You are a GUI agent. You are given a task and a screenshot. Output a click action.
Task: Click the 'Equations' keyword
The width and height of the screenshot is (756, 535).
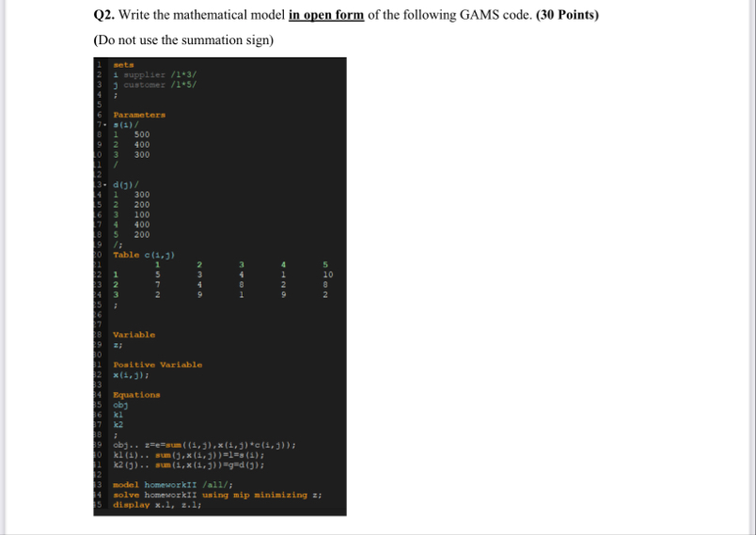coord(136,395)
